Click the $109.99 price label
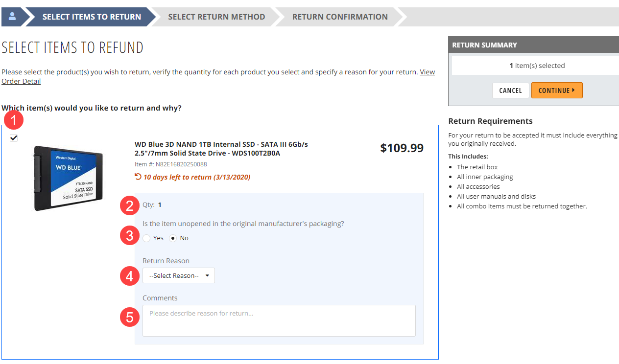 pyautogui.click(x=402, y=148)
